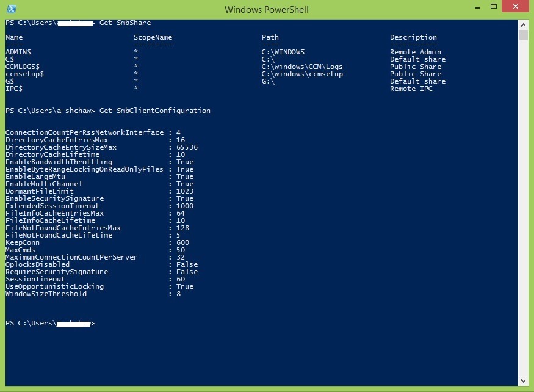Image resolution: width=534 pixels, height=392 pixels.
Task: Select the G$ share name
Action: point(10,81)
